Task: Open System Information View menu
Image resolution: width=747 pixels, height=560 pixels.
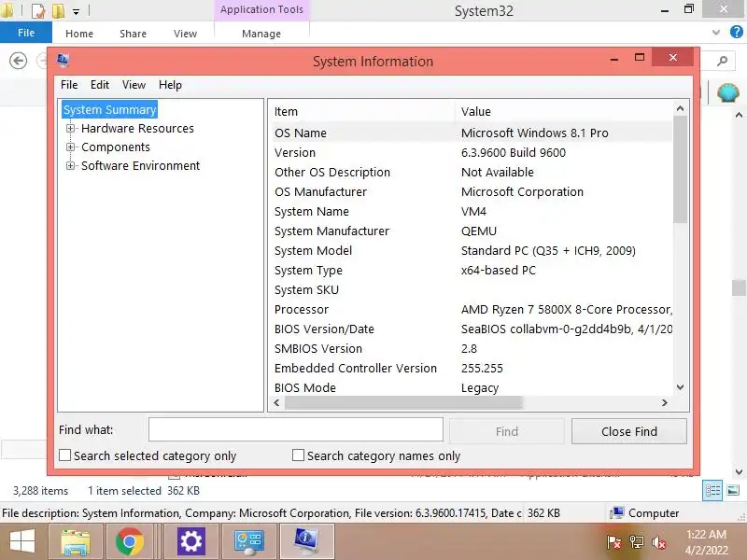Action: click(x=134, y=85)
